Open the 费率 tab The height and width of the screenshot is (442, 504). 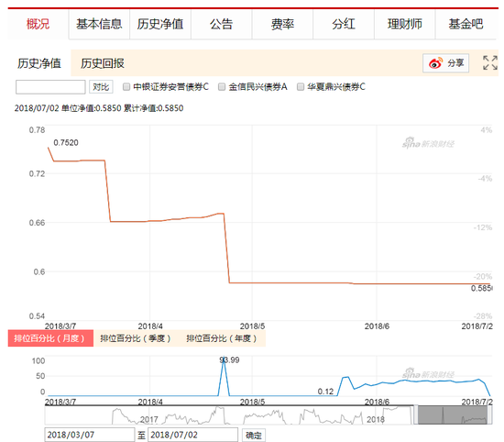(x=282, y=24)
